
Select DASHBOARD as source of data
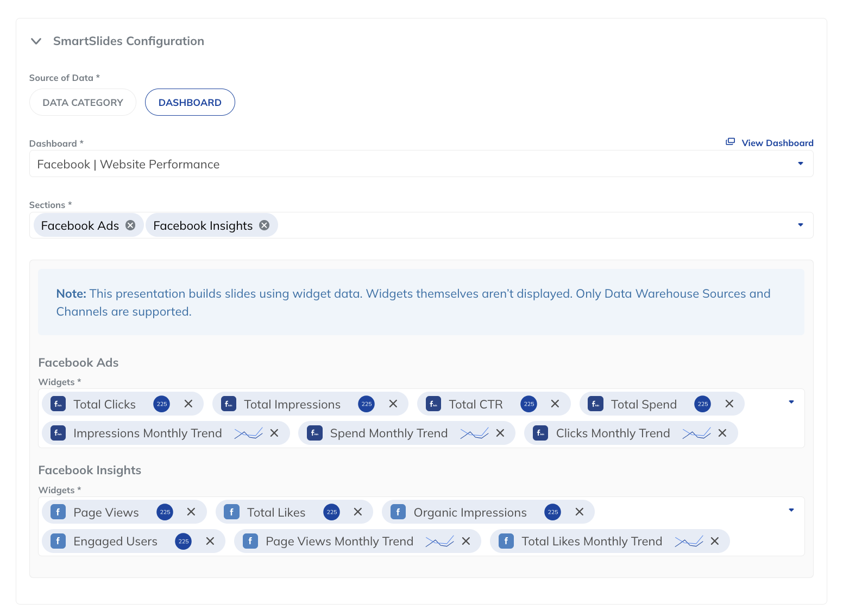coord(190,102)
